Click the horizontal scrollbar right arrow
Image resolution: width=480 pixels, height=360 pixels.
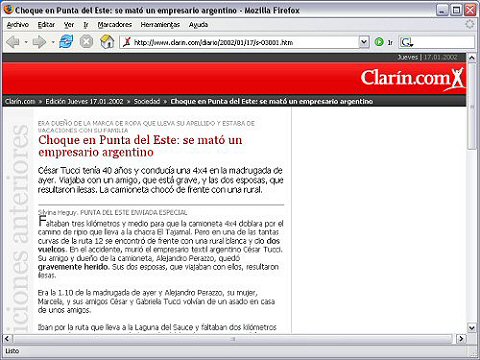point(461,339)
